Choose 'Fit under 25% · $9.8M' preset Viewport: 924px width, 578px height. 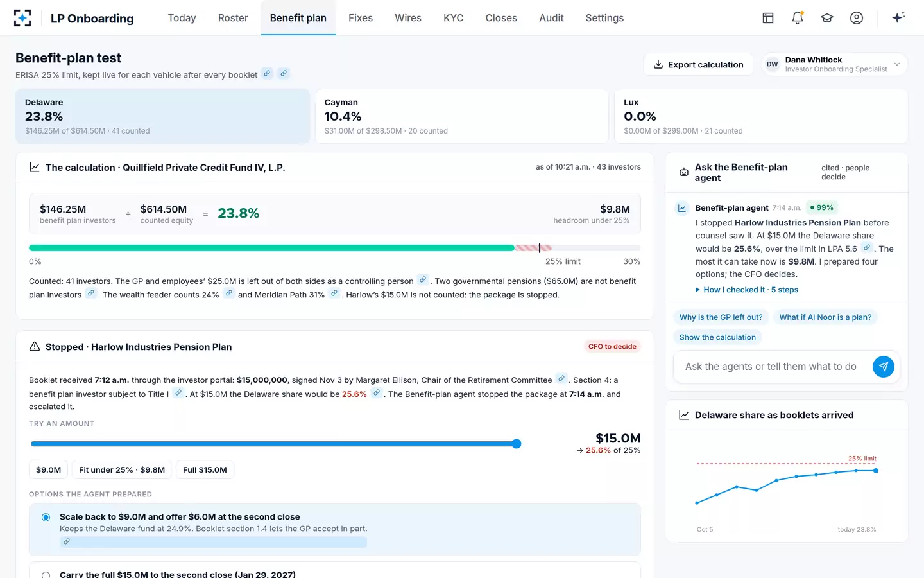(x=122, y=469)
